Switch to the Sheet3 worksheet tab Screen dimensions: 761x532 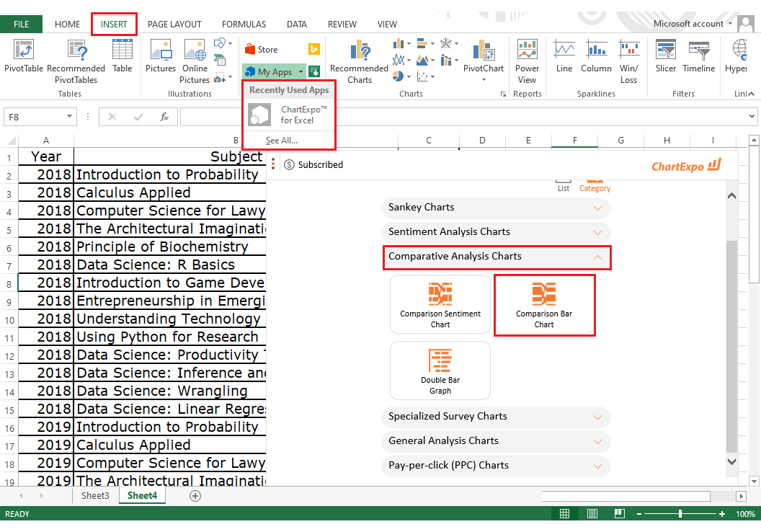(x=95, y=496)
